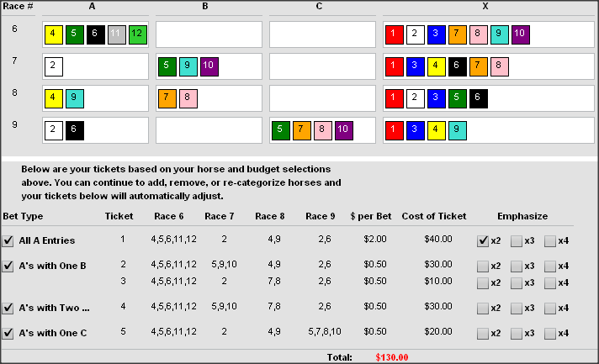Toggle the A's with One B checkbox

click(x=8, y=266)
